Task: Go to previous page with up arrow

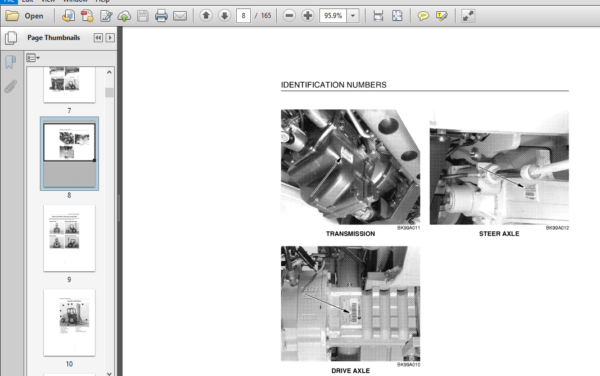Action: [206, 16]
